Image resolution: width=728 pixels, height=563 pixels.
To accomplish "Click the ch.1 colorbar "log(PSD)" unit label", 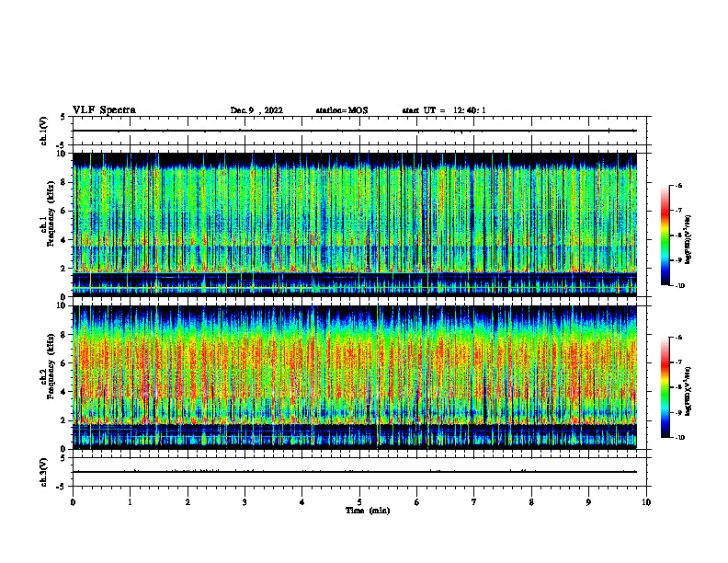I will (x=688, y=240).
